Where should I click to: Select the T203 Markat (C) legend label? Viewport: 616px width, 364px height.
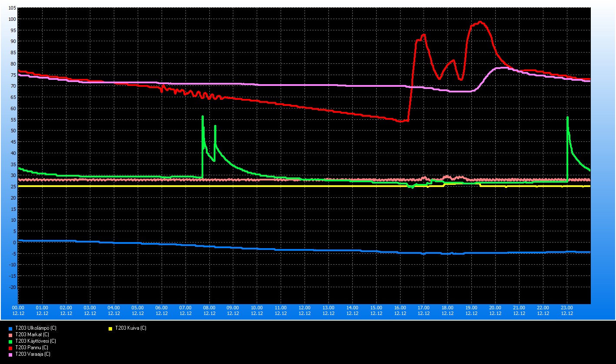coord(32,335)
